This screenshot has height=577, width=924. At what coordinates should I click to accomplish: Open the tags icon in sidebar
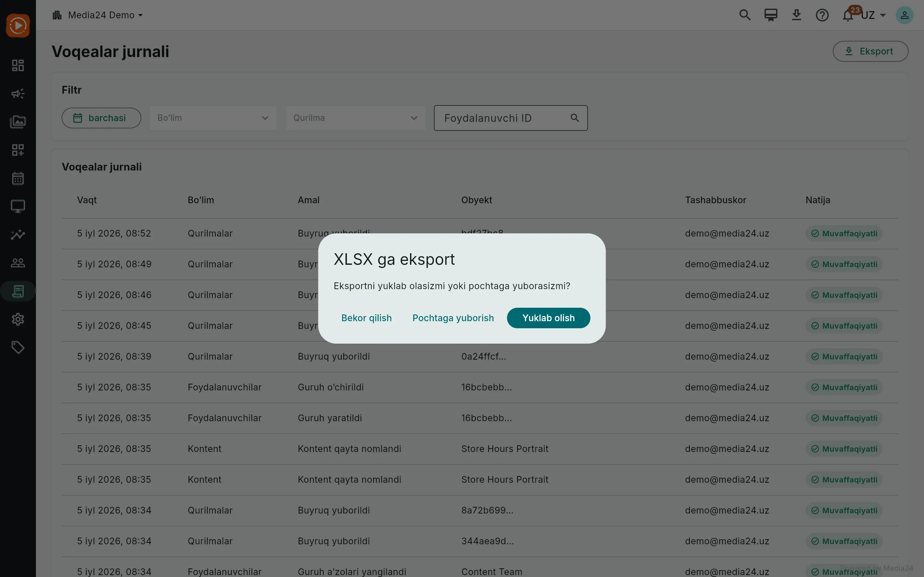coord(18,347)
